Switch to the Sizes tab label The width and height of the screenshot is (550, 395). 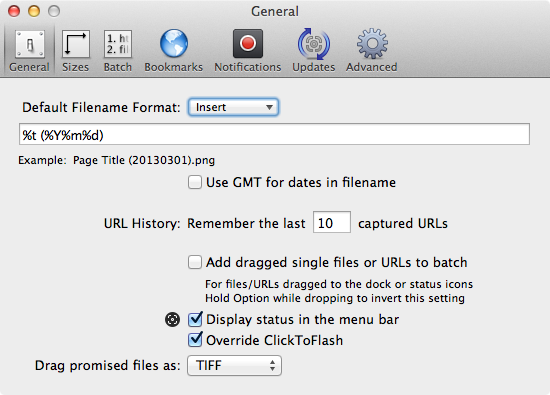[75, 67]
